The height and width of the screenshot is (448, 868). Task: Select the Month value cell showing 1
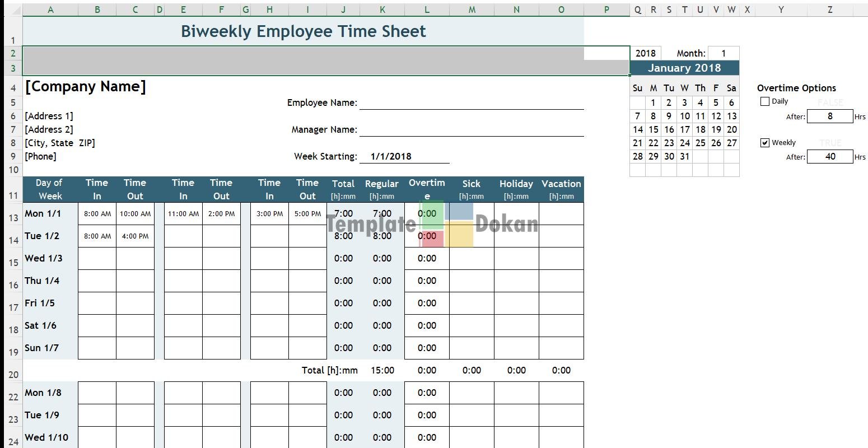click(723, 53)
